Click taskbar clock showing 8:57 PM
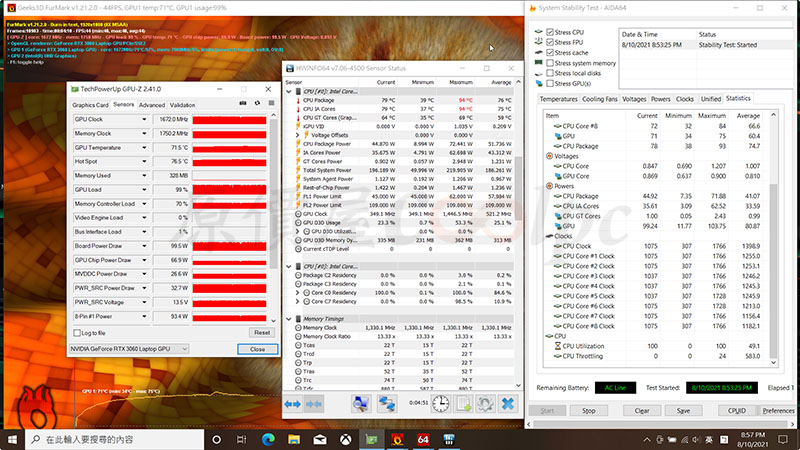800x450 pixels. [752, 439]
